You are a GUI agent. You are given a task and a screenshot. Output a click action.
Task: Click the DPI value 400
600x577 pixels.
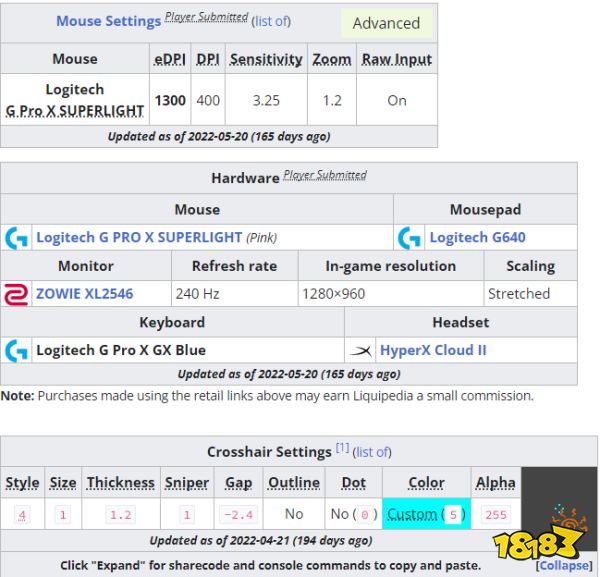click(208, 100)
